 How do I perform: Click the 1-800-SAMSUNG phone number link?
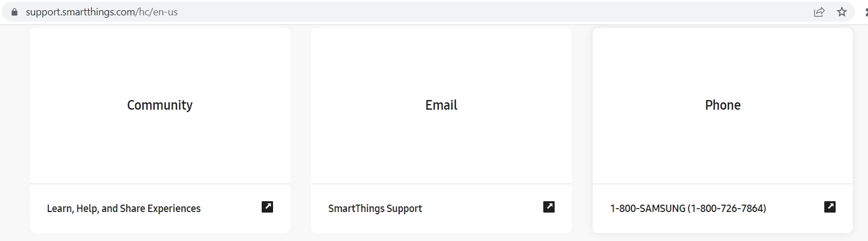point(688,209)
